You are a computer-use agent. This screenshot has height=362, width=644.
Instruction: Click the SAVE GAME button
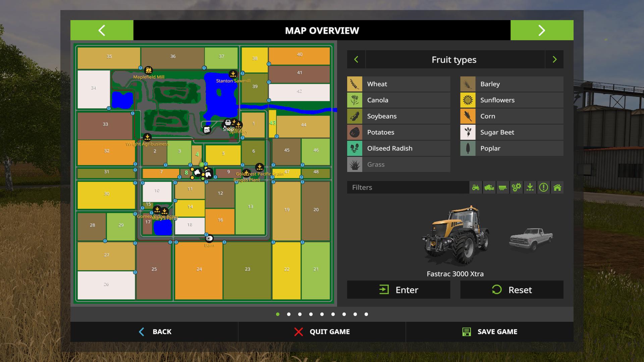click(490, 331)
